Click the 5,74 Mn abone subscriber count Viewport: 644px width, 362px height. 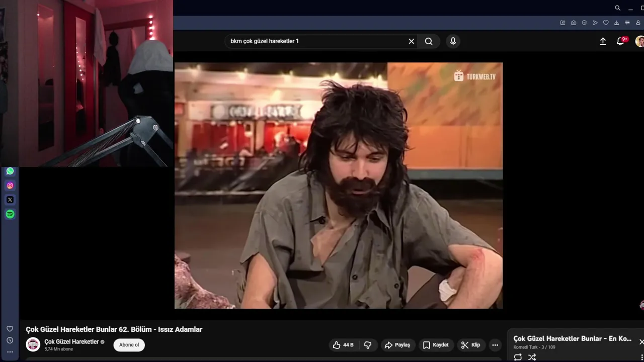[x=58, y=349]
